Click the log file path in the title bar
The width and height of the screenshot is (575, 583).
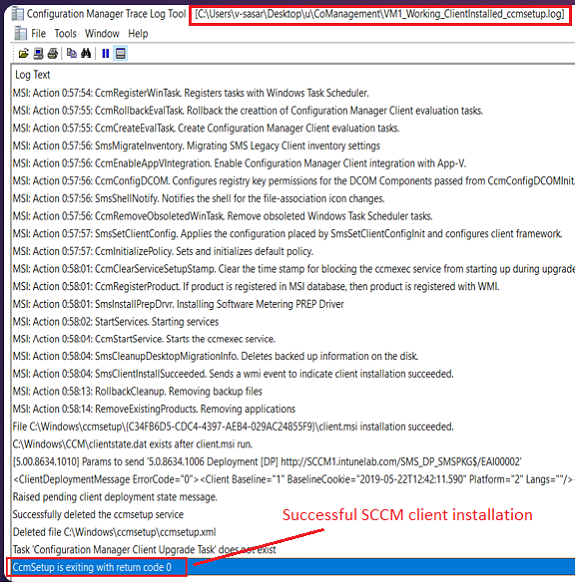[x=379, y=15]
